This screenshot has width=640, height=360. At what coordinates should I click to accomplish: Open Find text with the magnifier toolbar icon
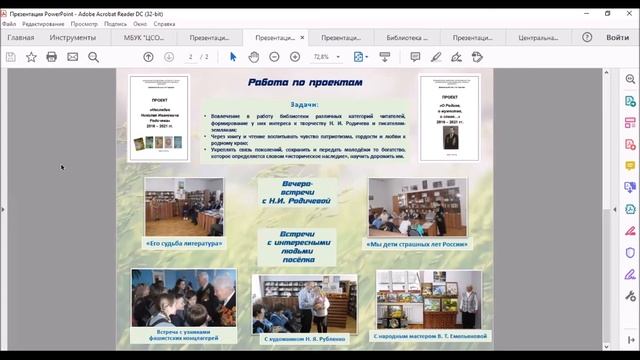(93, 57)
